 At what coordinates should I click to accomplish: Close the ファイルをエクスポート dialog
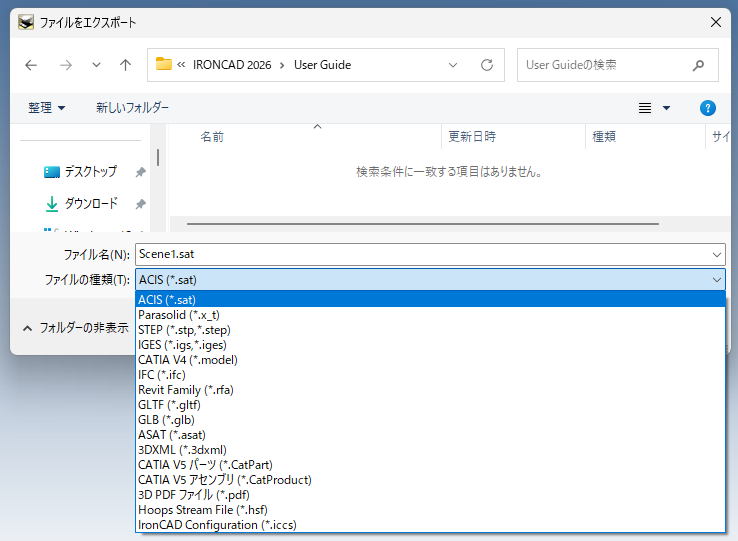[x=715, y=22]
